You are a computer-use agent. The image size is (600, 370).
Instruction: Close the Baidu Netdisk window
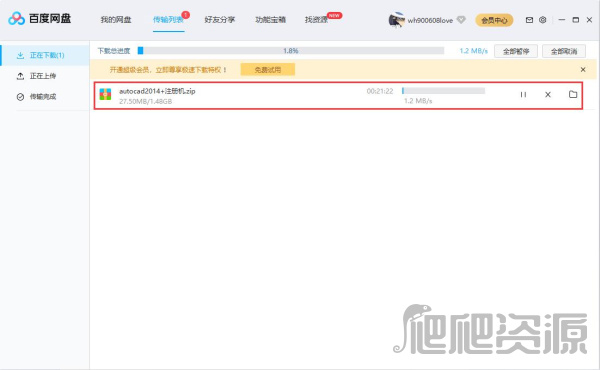coord(589,20)
